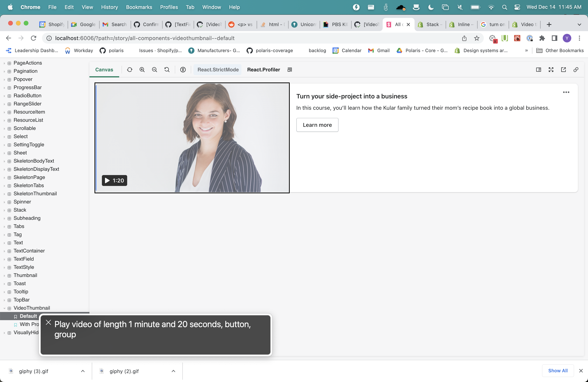Open canvas in new tab icon
The width and height of the screenshot is (588, 382).
click(563, 70)
